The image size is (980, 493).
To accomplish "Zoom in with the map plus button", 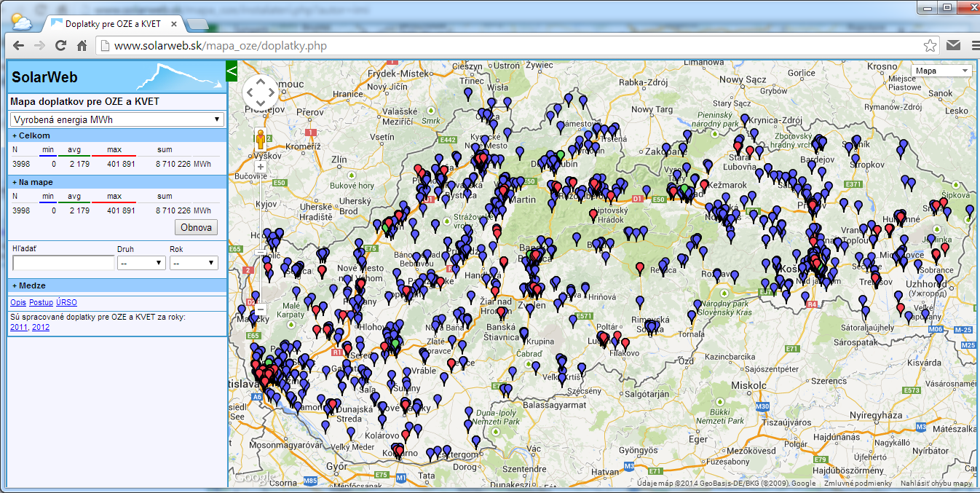I will pos(260,167).
